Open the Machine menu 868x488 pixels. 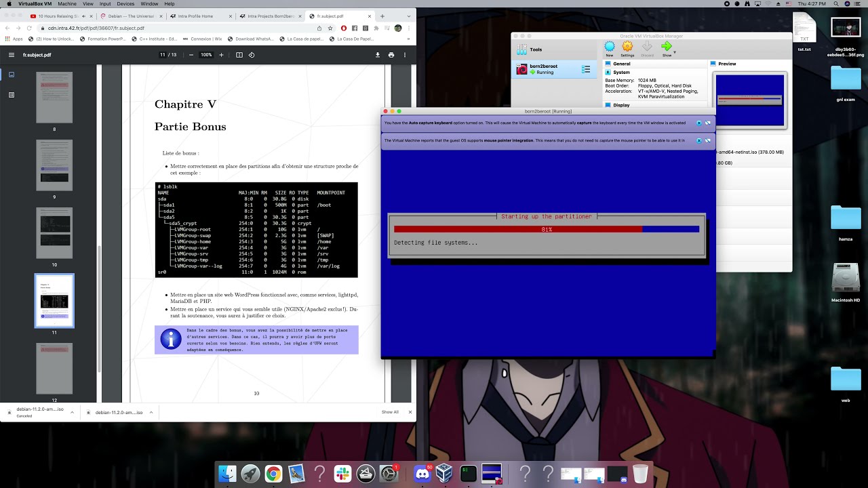pos(66,3)
